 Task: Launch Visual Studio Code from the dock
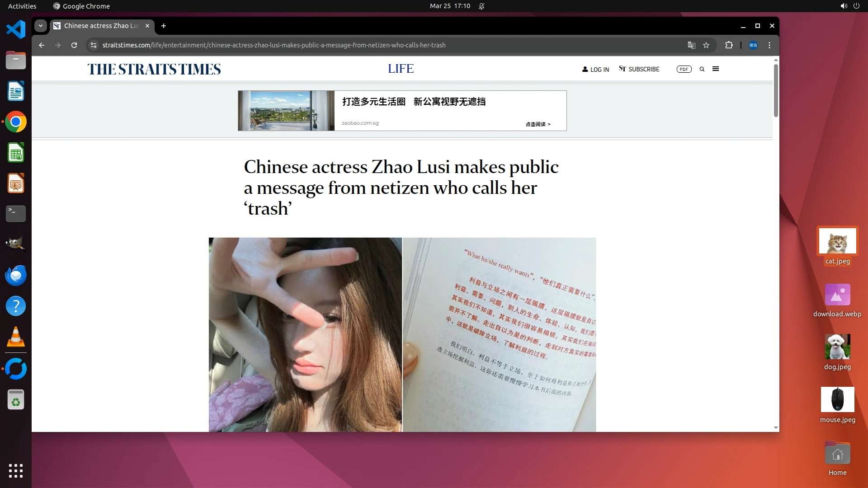click(x=16, y=30)
